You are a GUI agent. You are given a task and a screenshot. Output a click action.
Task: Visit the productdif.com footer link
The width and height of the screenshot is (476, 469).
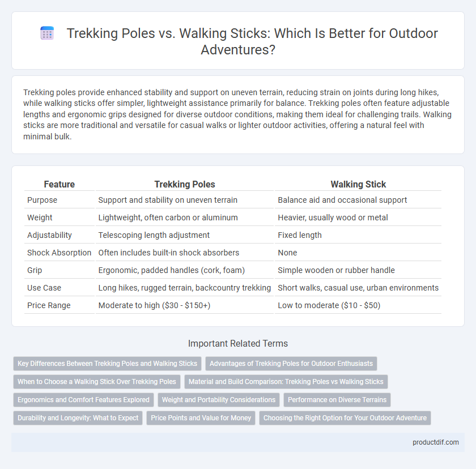click(436, 442)
